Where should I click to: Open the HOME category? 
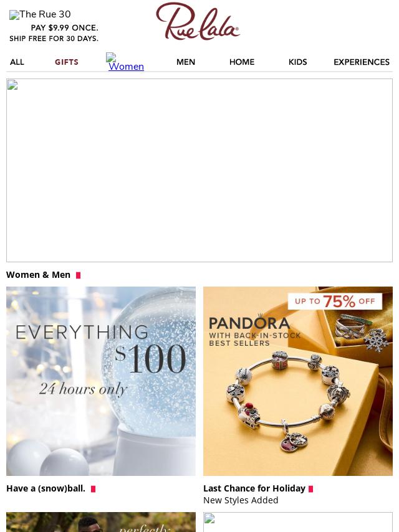pos(242,62)
